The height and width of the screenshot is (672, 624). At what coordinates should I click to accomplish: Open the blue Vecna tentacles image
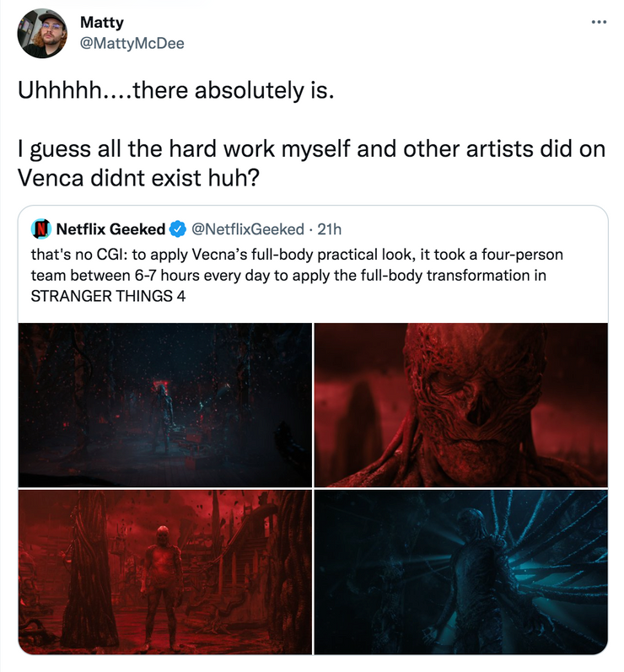click(460, 573)
